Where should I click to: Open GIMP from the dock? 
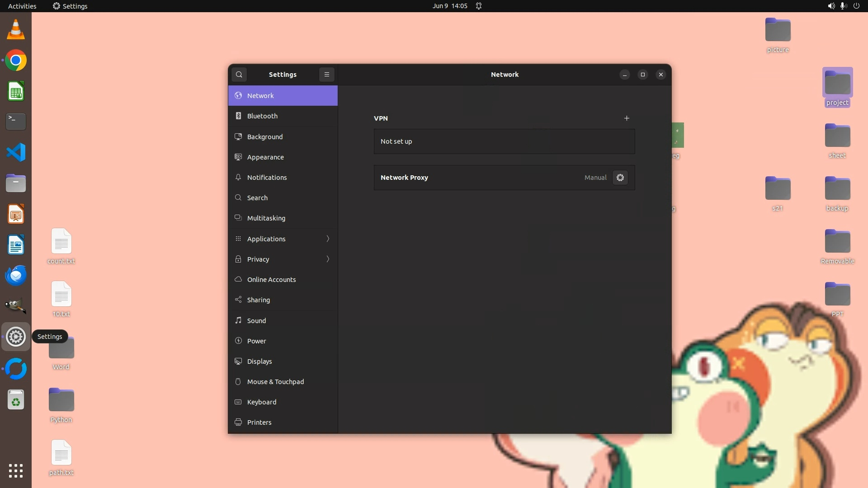pos(16,306)
